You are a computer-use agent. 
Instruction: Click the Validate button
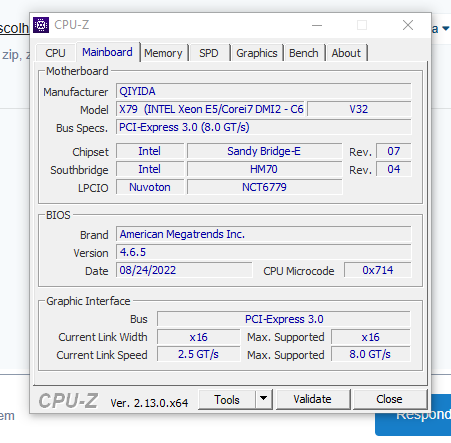(x=313, y=399)
